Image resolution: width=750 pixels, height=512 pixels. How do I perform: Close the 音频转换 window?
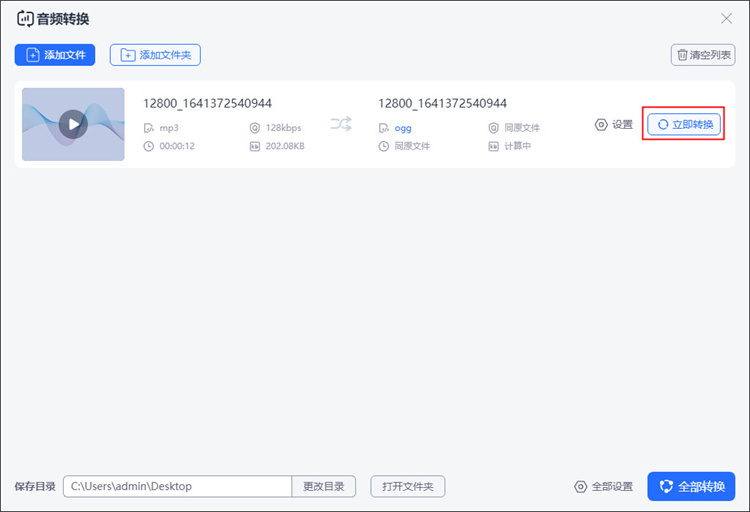click(x=726, y=19)
